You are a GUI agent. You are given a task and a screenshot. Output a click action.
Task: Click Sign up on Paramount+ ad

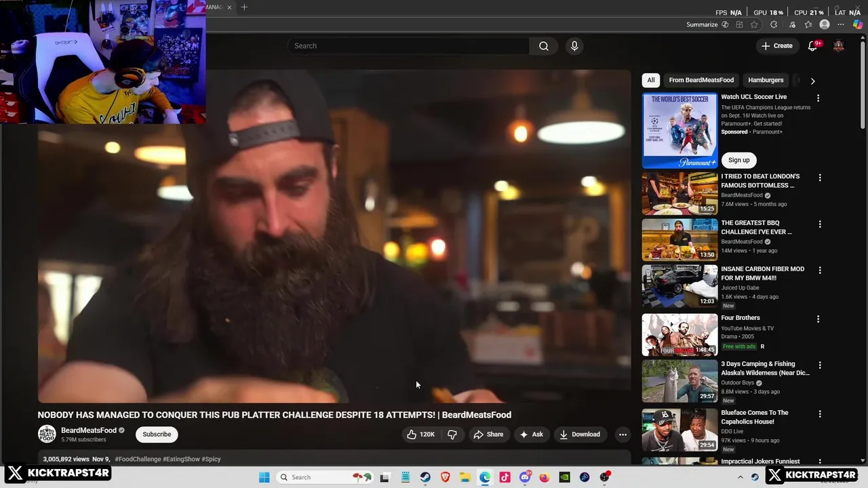point(739,160)
